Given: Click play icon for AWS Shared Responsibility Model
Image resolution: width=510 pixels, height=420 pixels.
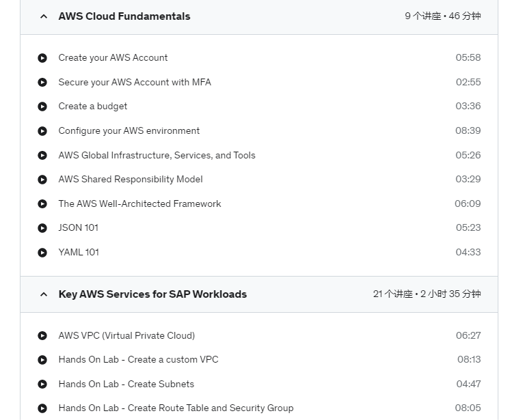Looking at the screenshot, I should [42, 180].
